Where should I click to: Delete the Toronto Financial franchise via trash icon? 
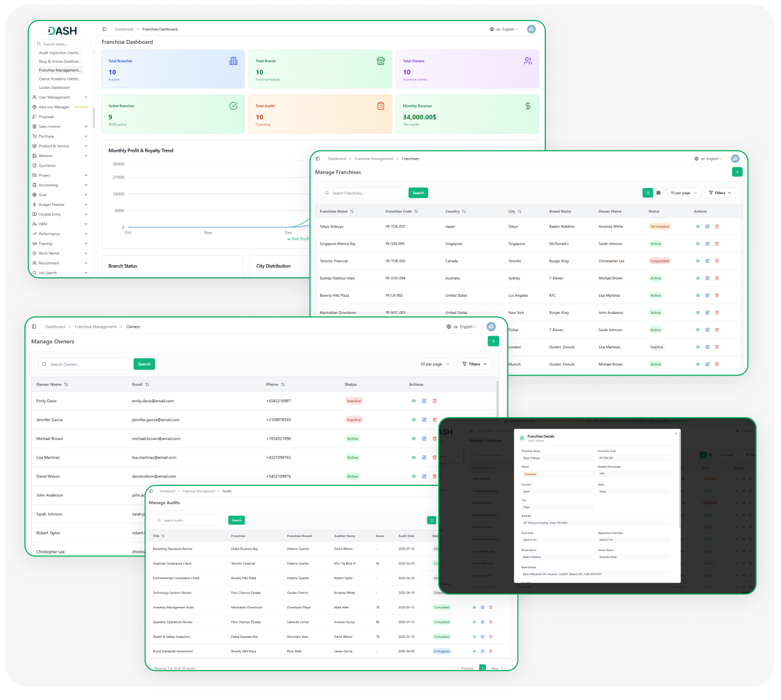pos(717,261)
